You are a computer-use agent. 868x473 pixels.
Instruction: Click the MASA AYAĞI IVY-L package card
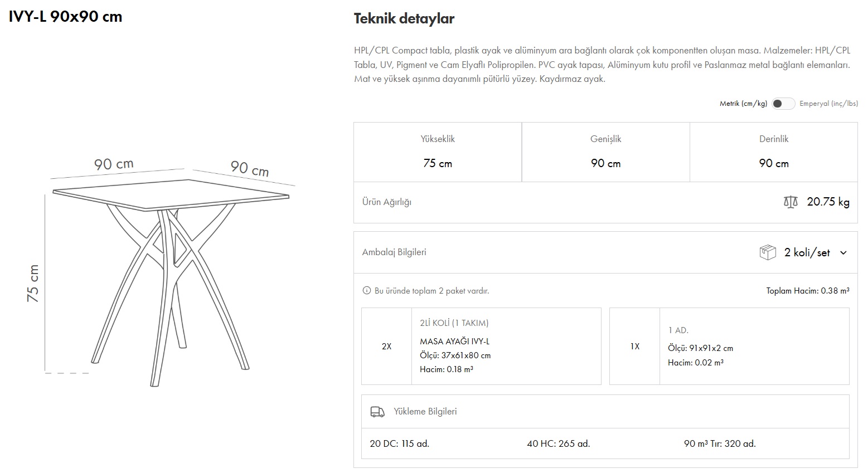click(x=481, y=346)
